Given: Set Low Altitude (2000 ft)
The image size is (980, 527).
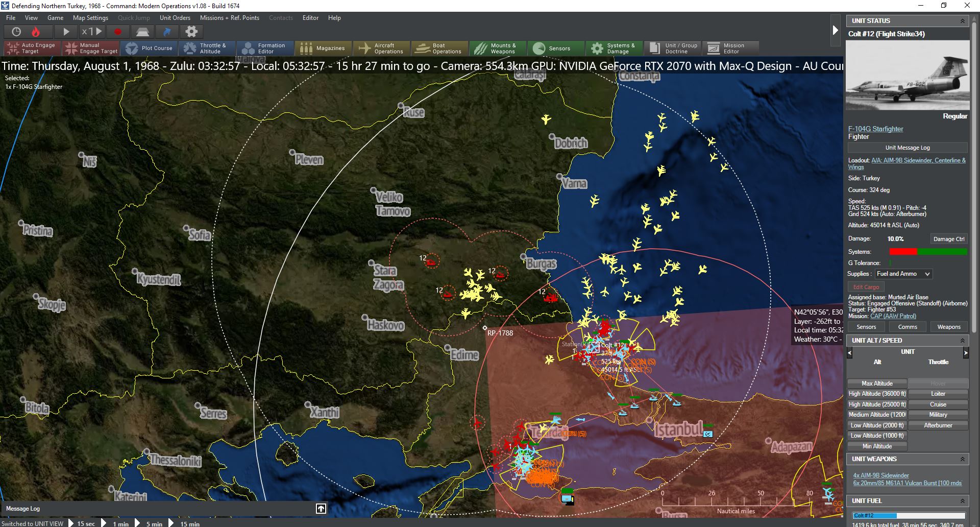Looking at the screenshot, I should pyautogui.click(x=877, y=425).
